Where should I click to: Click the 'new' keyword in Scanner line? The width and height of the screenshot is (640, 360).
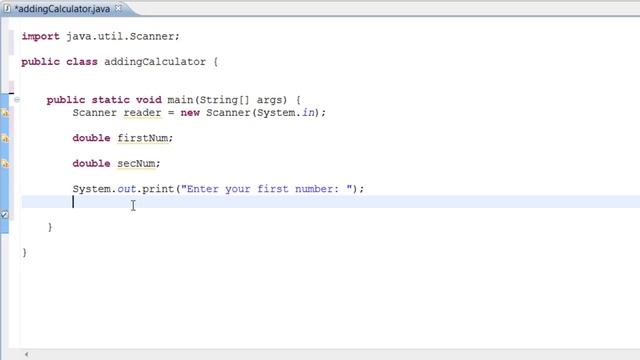tap(190, 113)
